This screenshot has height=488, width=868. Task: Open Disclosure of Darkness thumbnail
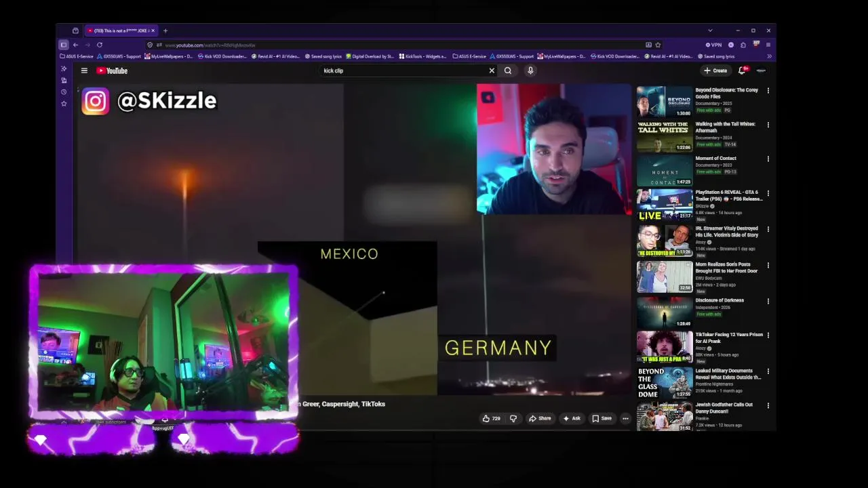(665, 312)
